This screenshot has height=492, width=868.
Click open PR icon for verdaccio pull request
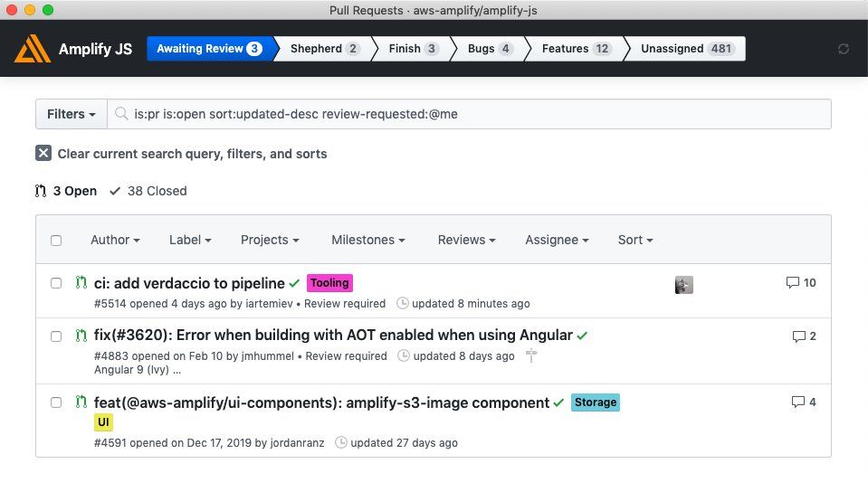[x=81, y=282]
